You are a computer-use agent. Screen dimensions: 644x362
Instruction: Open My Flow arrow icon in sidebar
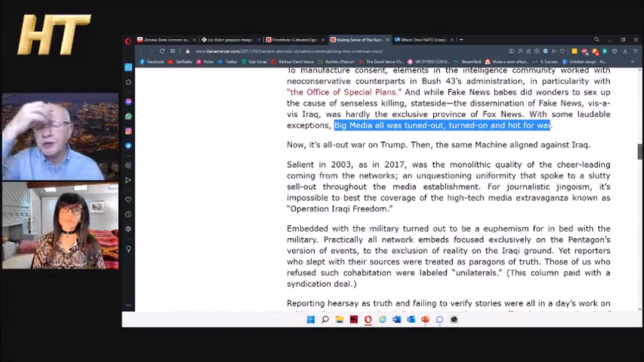coord(128,179)
